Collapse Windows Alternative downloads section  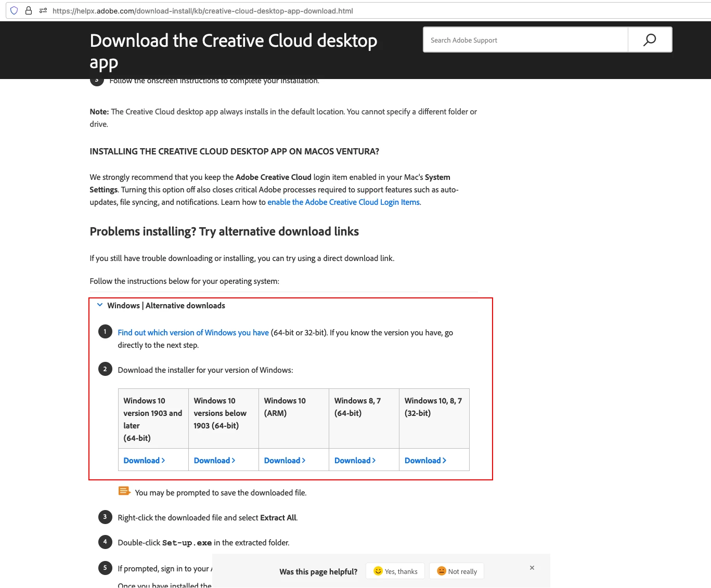coord(100,305)
